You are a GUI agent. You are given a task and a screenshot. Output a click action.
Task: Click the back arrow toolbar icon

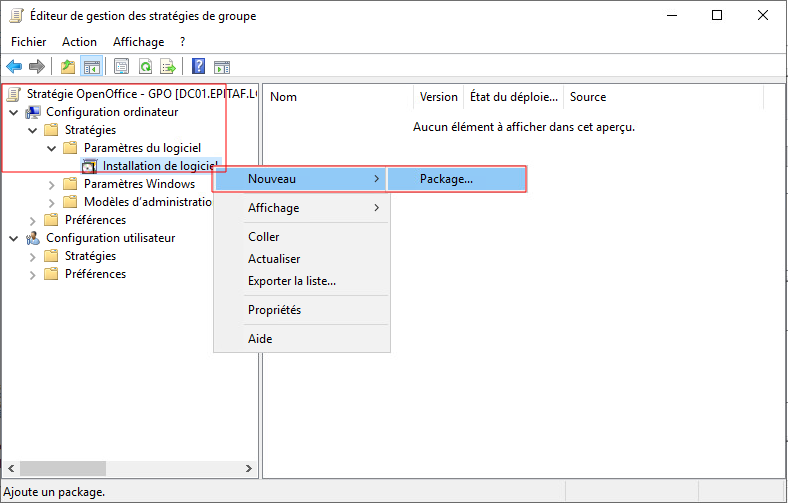[x=14, y=67]
